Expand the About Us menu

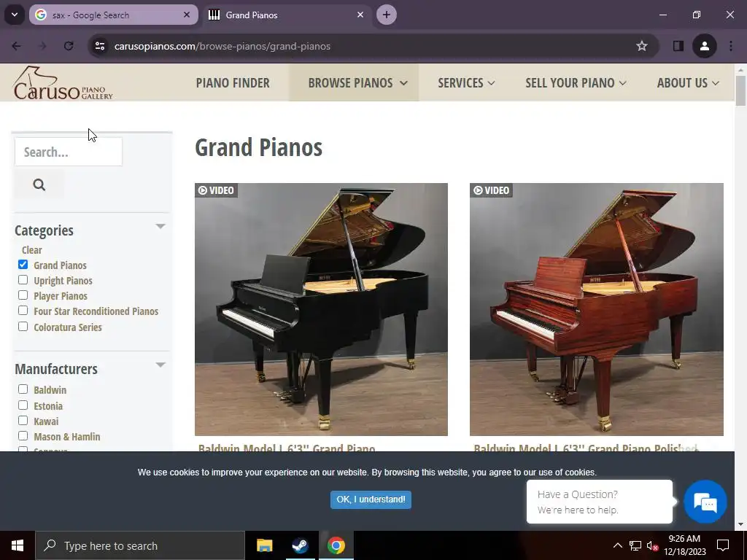688,83
